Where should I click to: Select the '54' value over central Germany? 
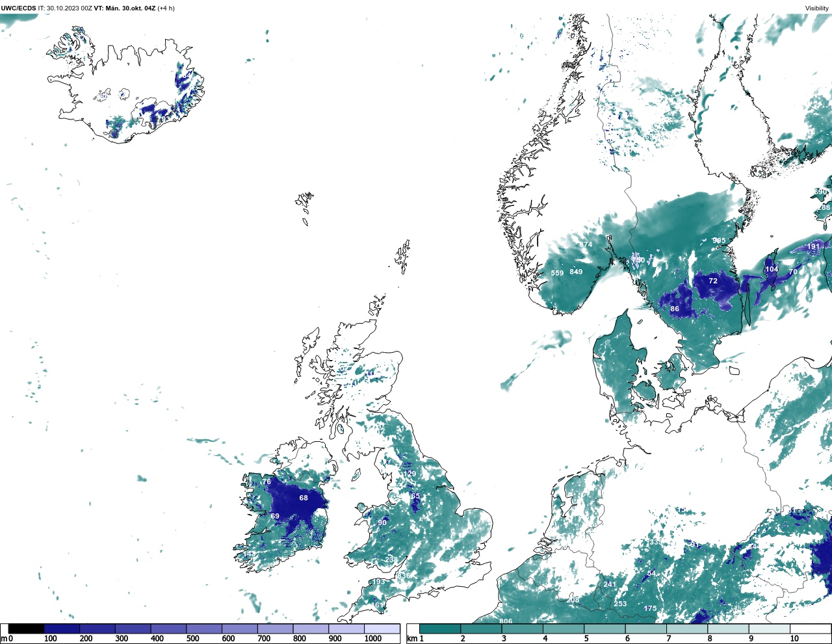pos(651,574)
